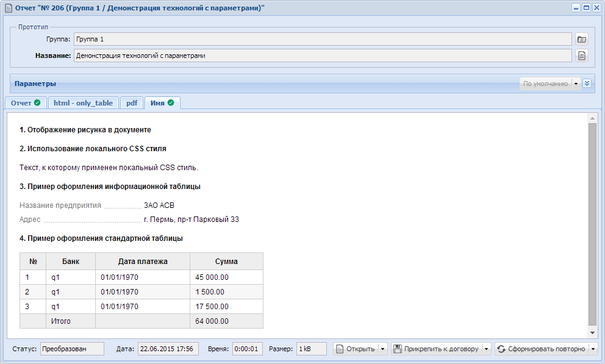Switch to the html - only_table tab
The width and height of the screenshot is (605, 364).
coord(84,103)
